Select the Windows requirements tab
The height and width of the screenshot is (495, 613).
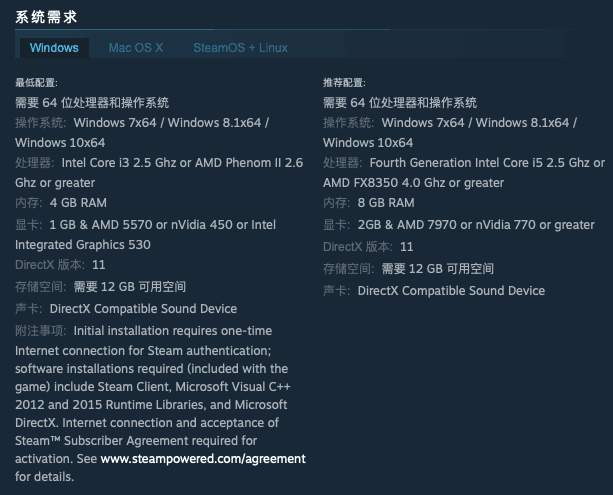pos(54,48)
